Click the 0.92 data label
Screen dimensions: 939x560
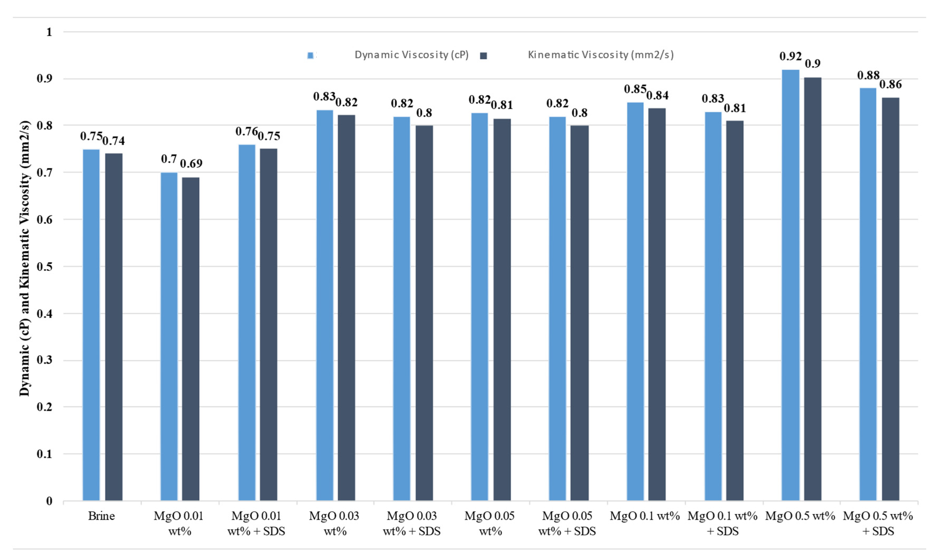pos(790,56)
